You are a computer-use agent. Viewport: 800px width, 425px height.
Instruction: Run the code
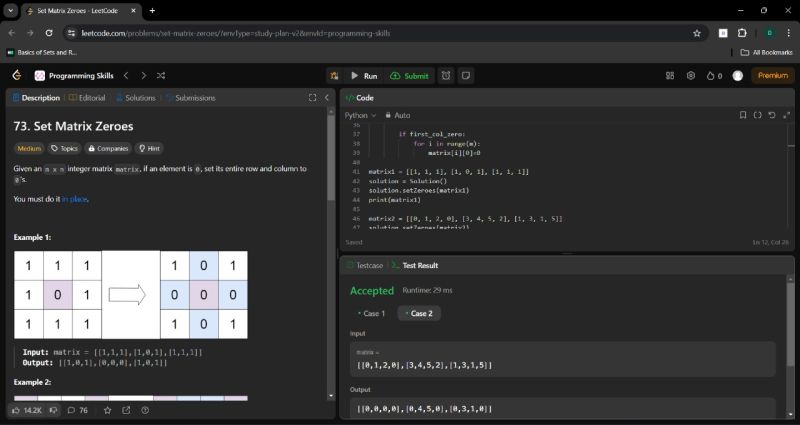364,76
